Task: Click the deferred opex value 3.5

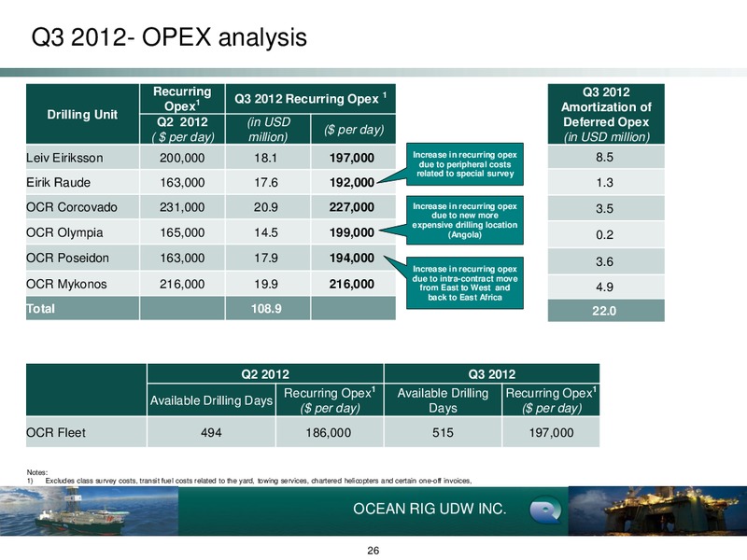Action: click(x=604, y=208)
